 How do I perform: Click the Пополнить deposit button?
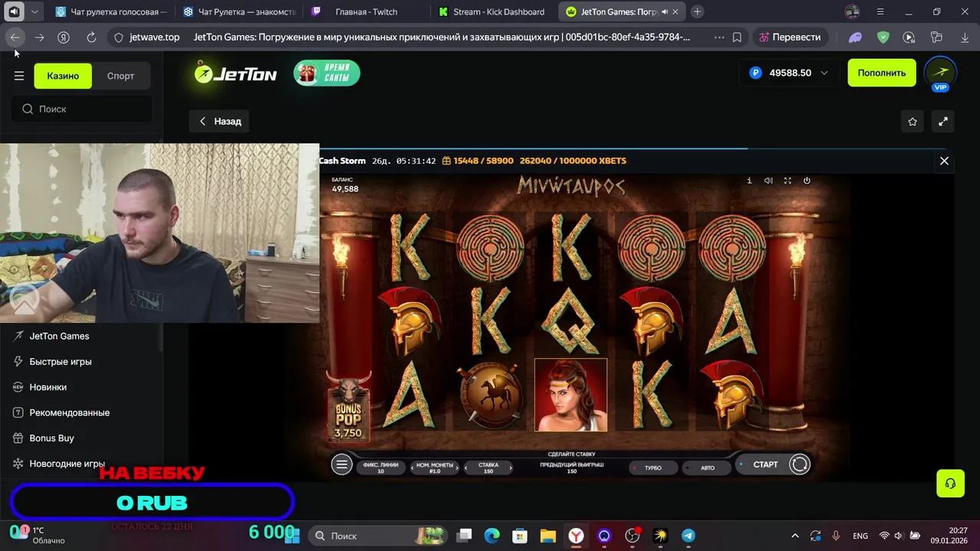tap(881, 73)
